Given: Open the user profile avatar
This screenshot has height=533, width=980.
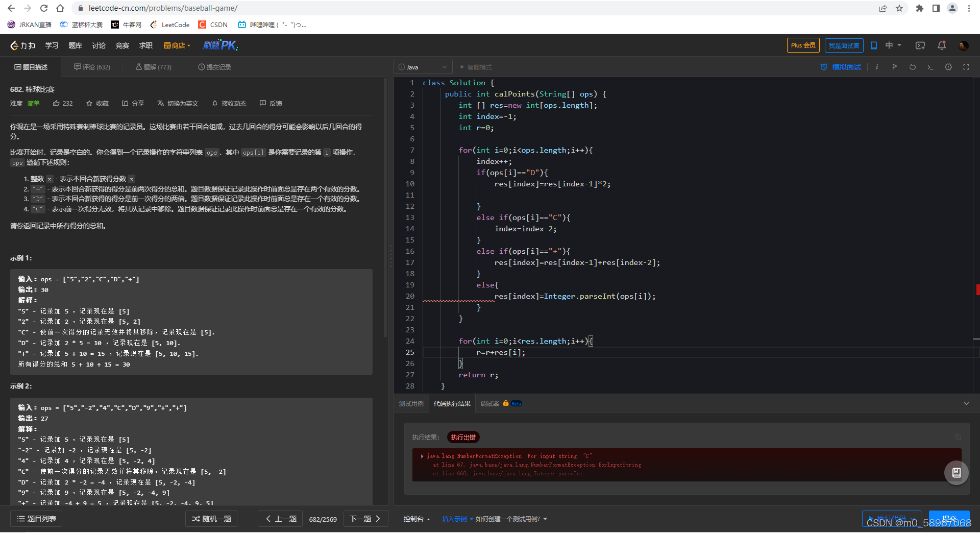Looking at the screenshot, I should point(963,45).
